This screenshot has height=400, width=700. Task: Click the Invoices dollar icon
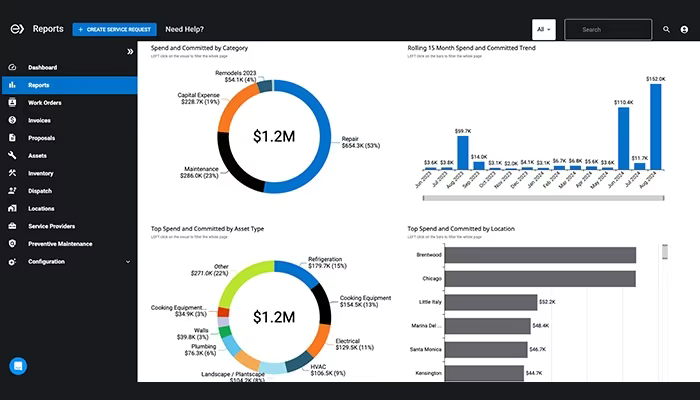pos(12,120)
